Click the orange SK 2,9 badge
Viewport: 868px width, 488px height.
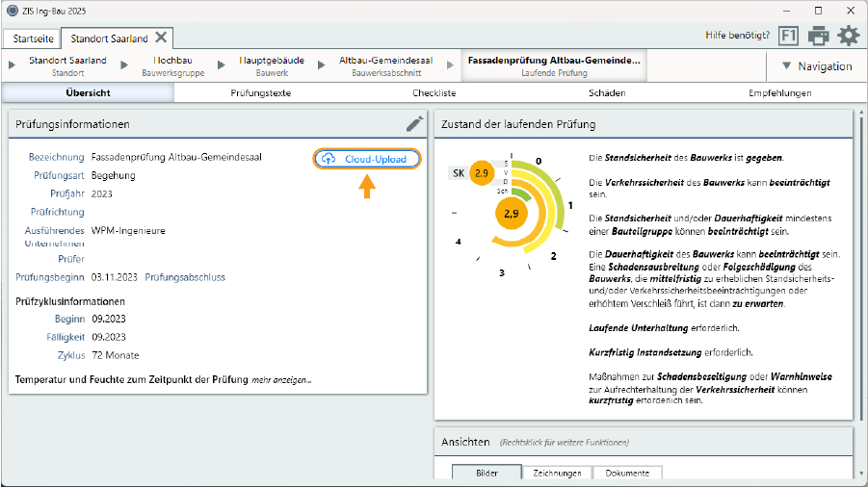(x=483, y=173)
